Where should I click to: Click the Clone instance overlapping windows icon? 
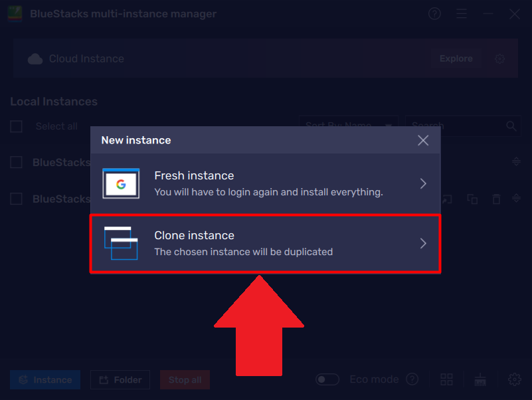(121, 243)
